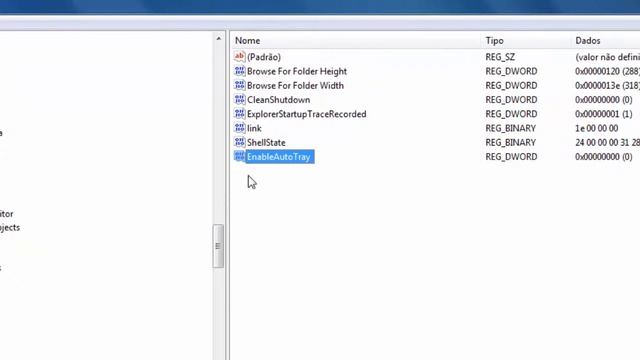This screenshot has width=640, height=360.
Task: Click the REG_BINARY type of ShellState
Action: click(x=510, y=143)
